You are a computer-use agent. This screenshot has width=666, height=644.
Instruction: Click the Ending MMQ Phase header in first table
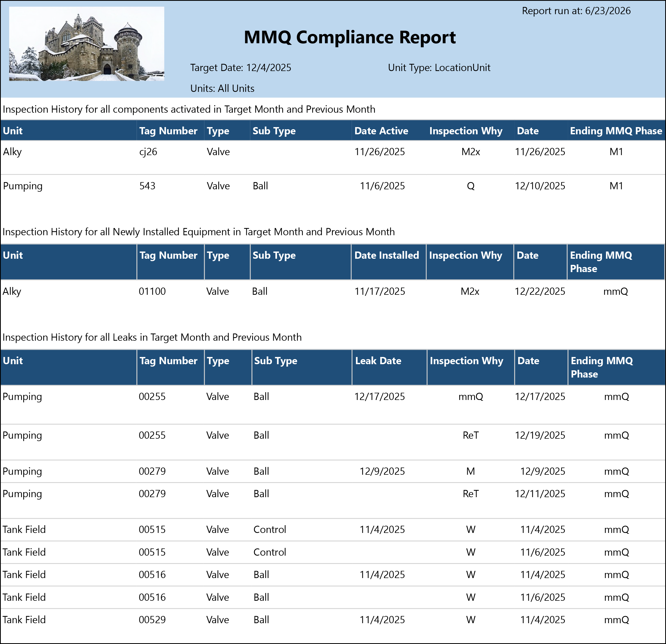pyautogui.click(x=616, y=131)
